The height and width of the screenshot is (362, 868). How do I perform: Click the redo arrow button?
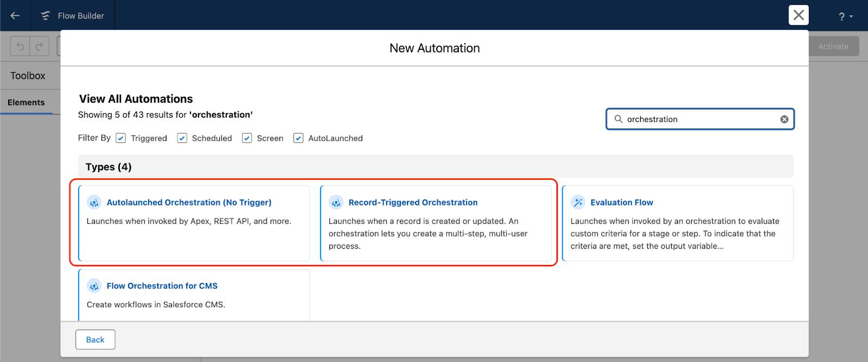[x=39, y=47]
